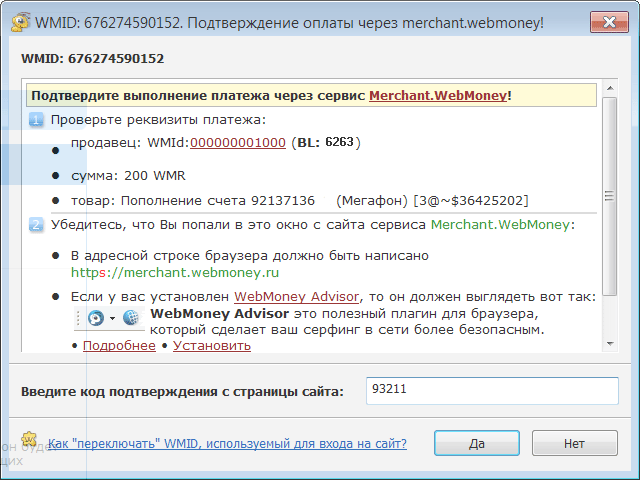Viewport: 640px width, 480px height.
Task: Click scrollbar down arrow
Action: (x=610, y=344)
